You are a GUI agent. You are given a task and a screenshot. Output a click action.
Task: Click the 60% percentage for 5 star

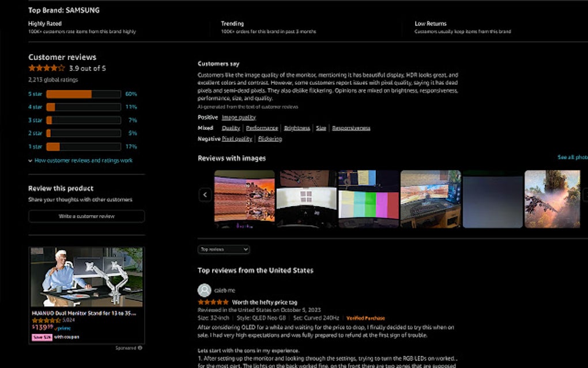[131, 94]
